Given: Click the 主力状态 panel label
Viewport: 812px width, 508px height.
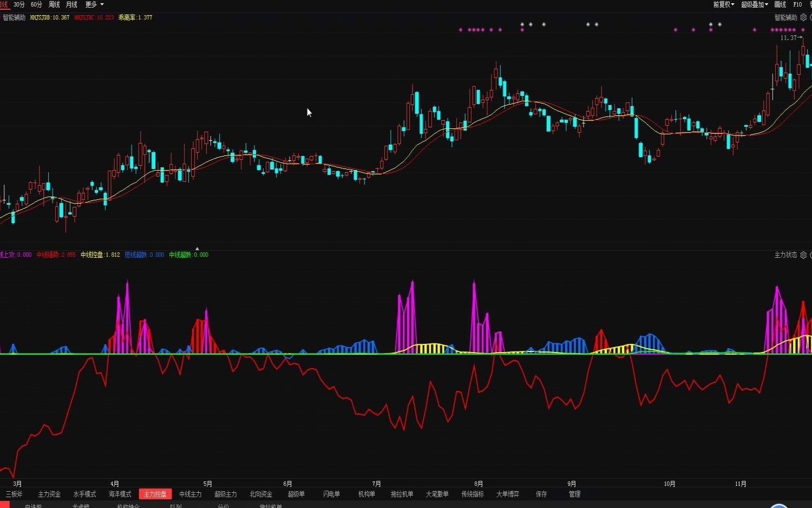Looking at the screenshot, I should pyautogui.click(x=785, y=255).
